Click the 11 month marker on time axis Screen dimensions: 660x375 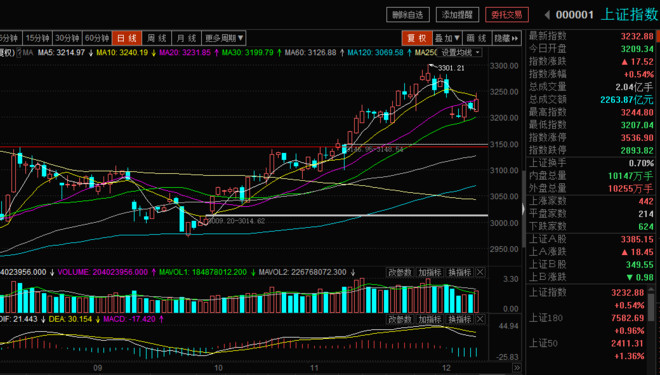(x=314, y=368)
